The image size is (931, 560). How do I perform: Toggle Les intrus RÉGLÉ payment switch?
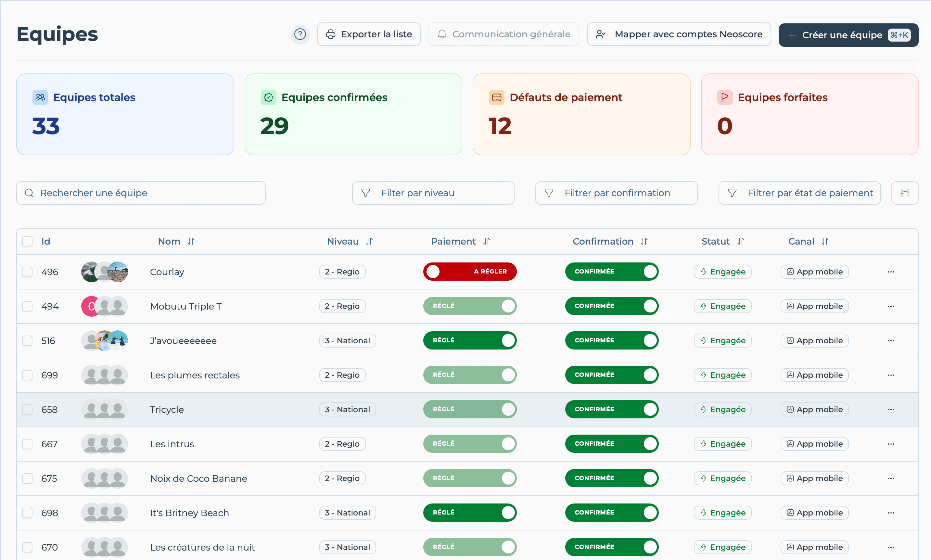pyautogui.click(x=470, y=444)
